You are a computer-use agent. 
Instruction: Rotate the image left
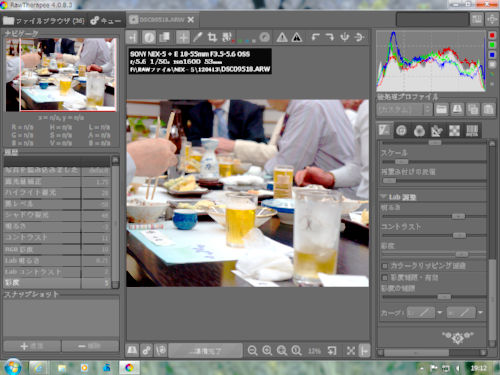pos(315,37)
